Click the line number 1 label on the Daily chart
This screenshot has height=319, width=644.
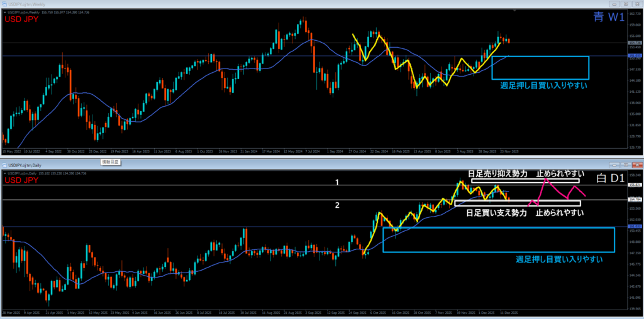[x=337, y=183]
